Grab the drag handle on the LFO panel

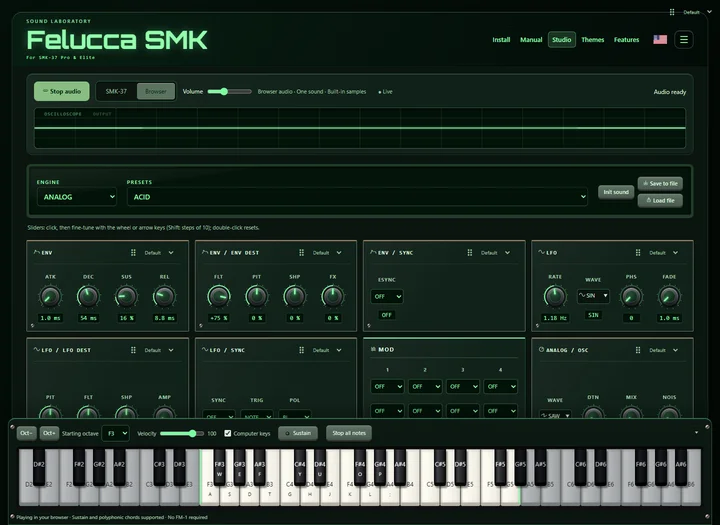click(x=638, y=253)
